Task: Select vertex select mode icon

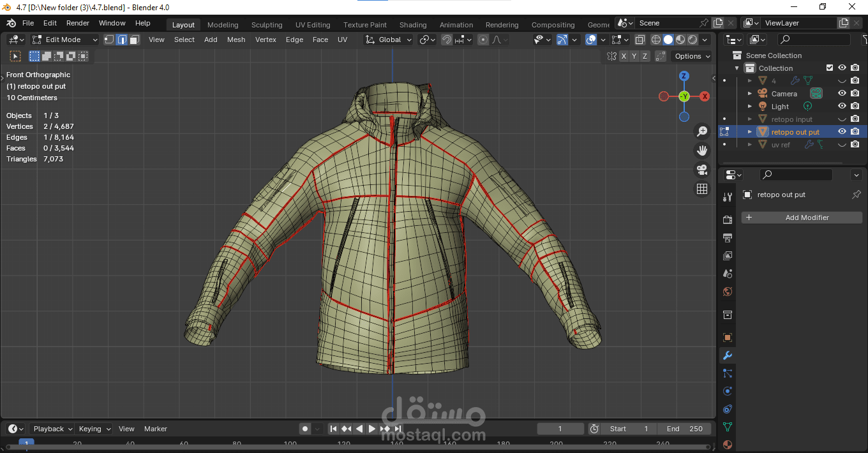Action: coord(109,40)
